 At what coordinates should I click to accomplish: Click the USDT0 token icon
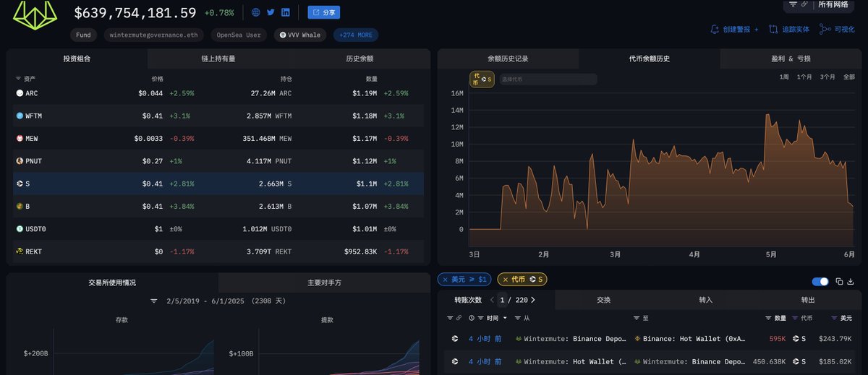pyautogui.click(x=20, y=228)
